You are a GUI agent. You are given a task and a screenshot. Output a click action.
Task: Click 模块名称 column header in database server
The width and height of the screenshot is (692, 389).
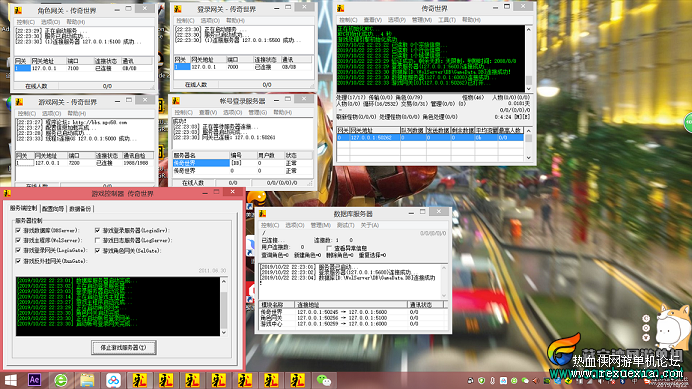click(x=277, y=305)
